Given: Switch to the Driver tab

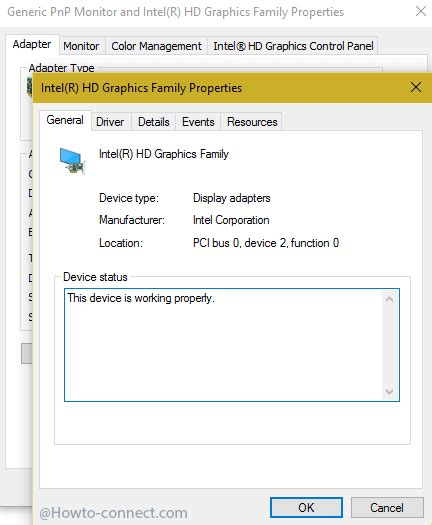Looking at the screenshot, I should tap(110, 122).
